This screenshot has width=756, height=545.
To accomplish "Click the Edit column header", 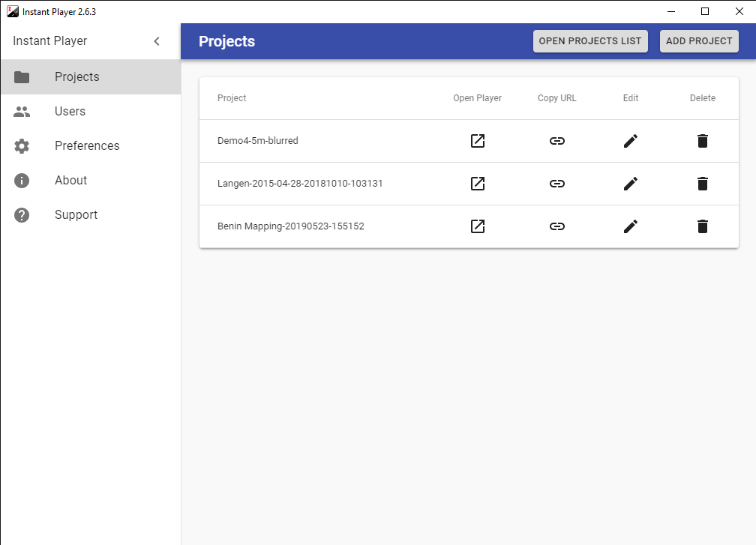I will [630, 97].
